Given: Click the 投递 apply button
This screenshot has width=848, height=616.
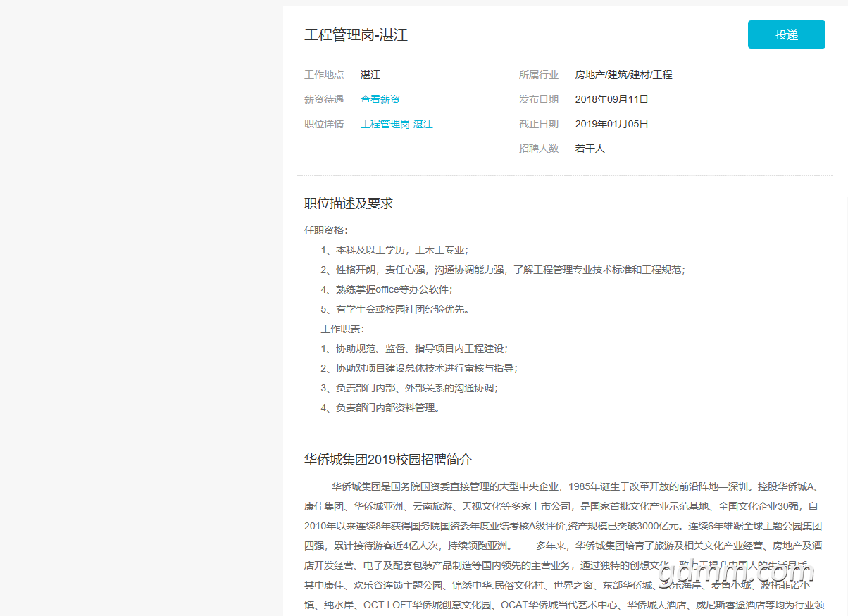Looking at the screenshot, I should (786, 34).
